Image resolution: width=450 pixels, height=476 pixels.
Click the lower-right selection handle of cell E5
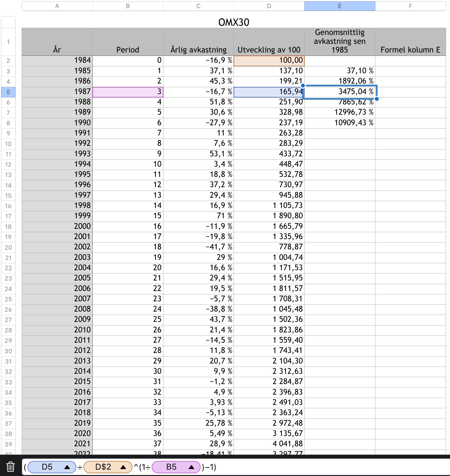[x=377, y=99]
